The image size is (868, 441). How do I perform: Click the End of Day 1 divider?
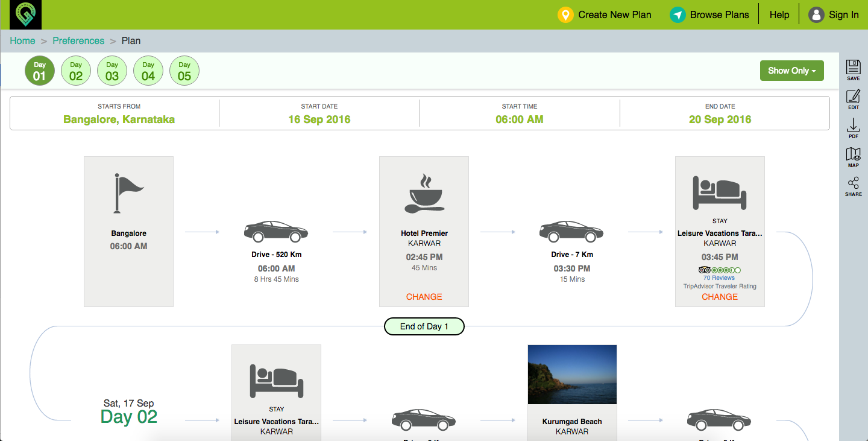click(424, 326)
